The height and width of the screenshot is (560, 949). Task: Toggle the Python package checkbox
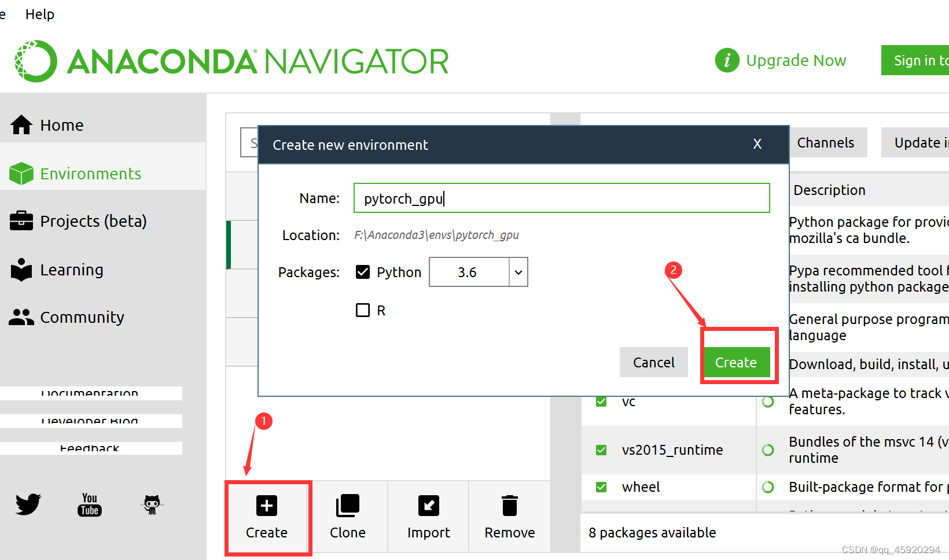[x=363, y=272]
